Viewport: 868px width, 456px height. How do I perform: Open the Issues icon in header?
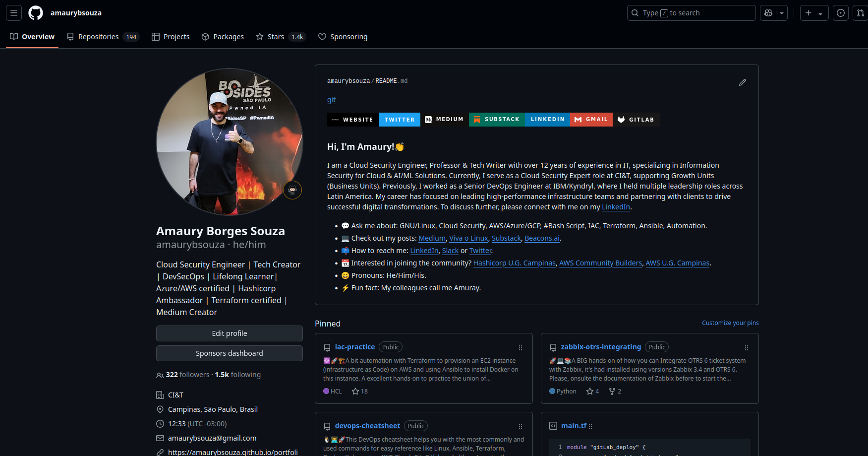coord(841,13)
